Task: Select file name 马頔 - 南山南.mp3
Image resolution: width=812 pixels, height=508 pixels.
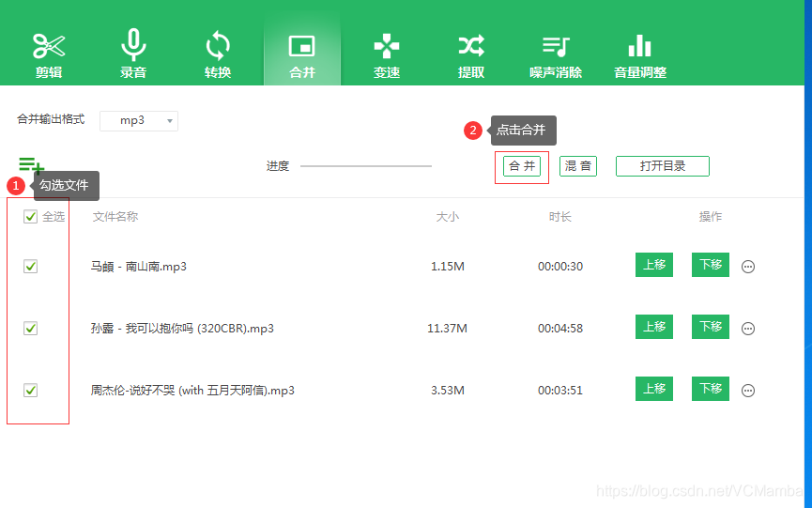Action: (x=138, y=267)
